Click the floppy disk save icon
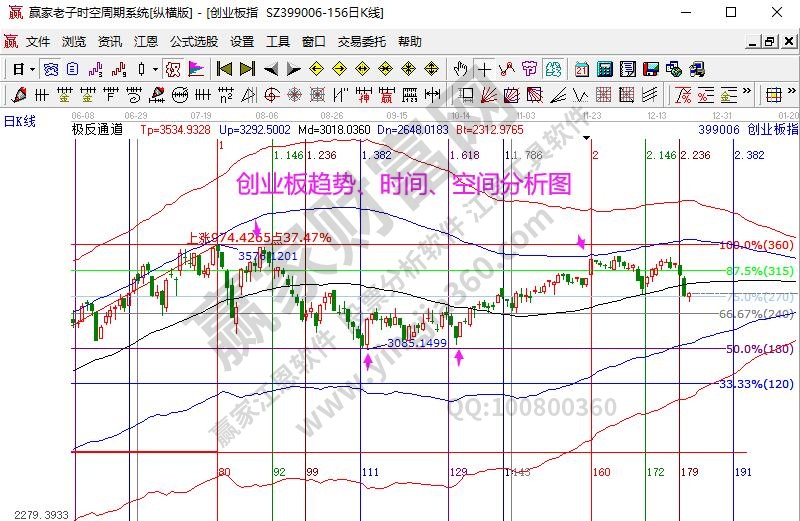 pos(651,69)
